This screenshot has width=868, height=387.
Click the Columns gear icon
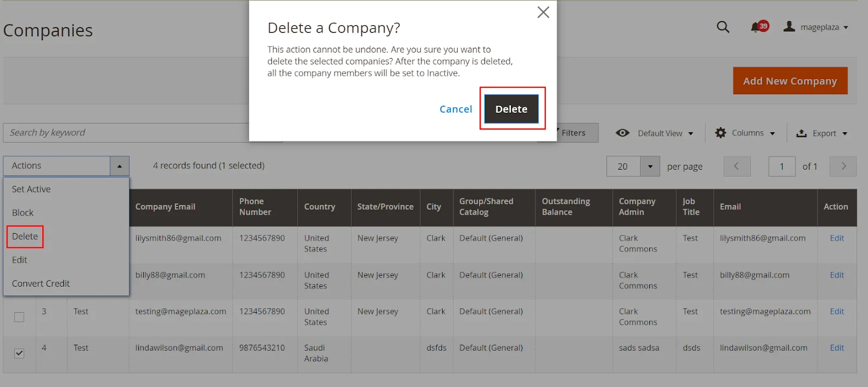(x=720, y=133)
